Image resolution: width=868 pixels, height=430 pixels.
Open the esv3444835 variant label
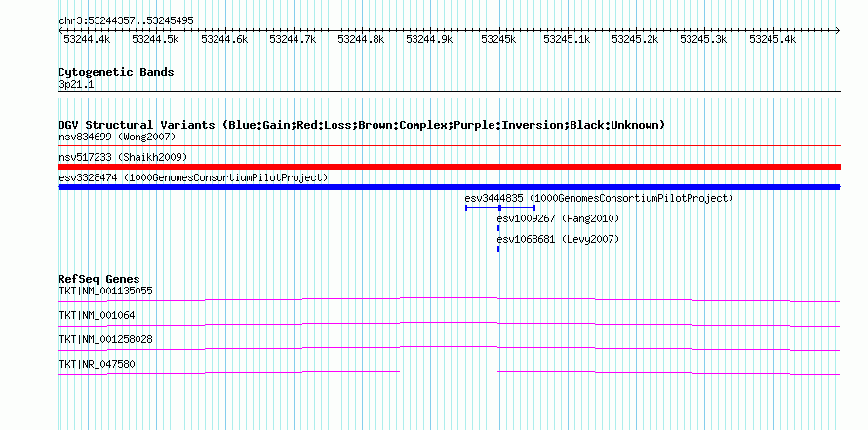599,198
